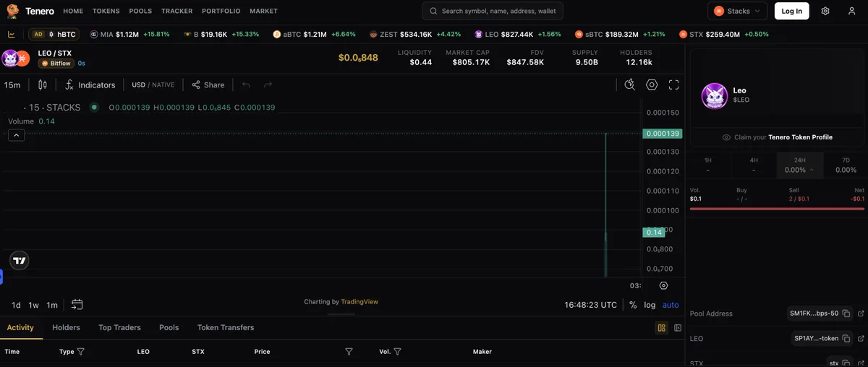The height and width of the screenshot is (367, 868).
Task: Open the Tenero Token Profile claim link
Action: click(800, 137)
